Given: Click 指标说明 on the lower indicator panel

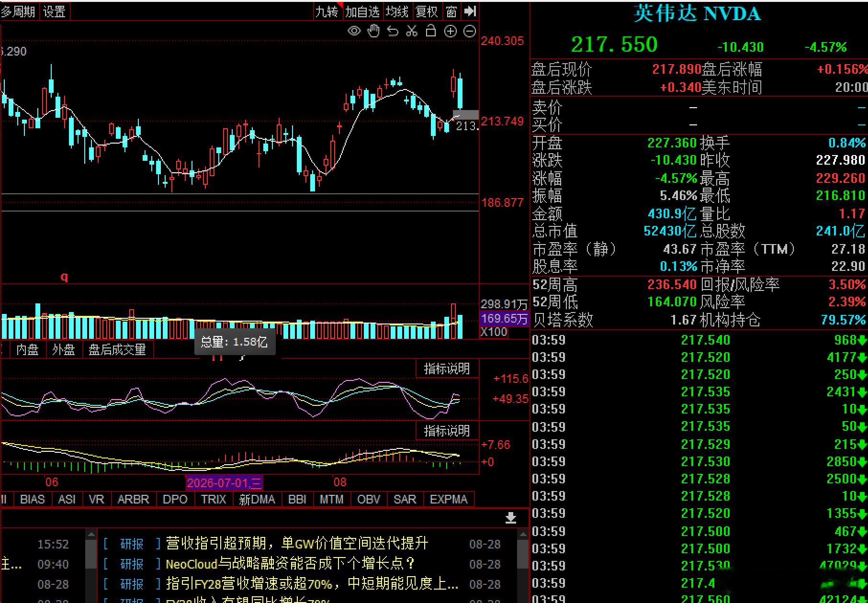Looking at the screenshot, I should 447,431.
